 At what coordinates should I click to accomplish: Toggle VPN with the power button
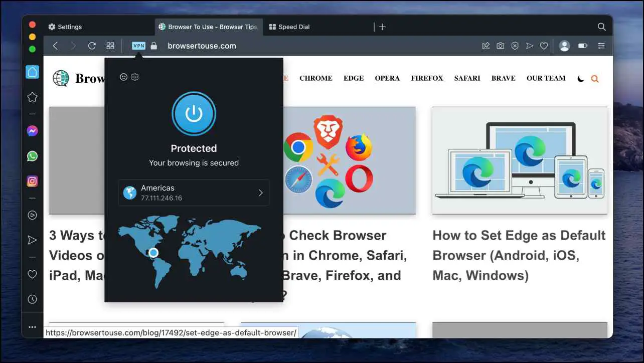click(194, 114)
